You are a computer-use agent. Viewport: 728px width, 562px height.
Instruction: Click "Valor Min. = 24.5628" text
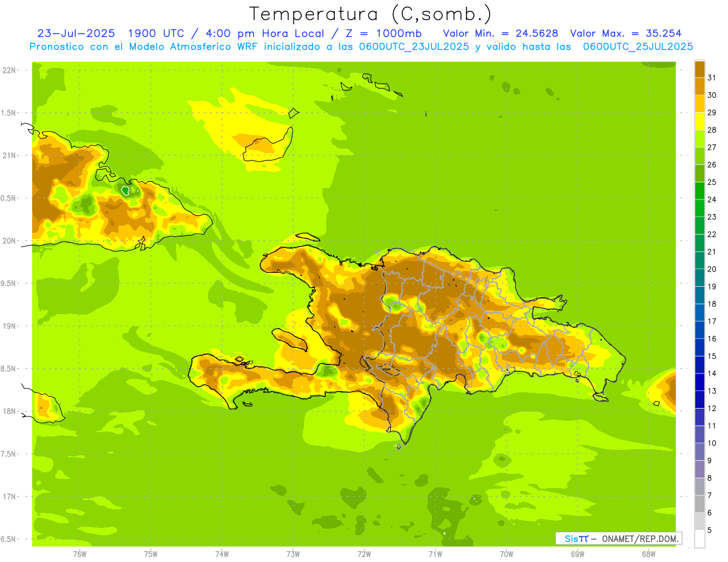pyautogui.click(x=500, y=33)
